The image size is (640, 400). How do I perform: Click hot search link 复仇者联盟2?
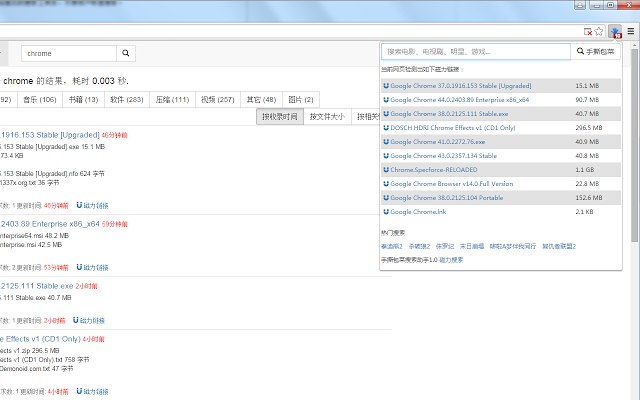point(559,246)
